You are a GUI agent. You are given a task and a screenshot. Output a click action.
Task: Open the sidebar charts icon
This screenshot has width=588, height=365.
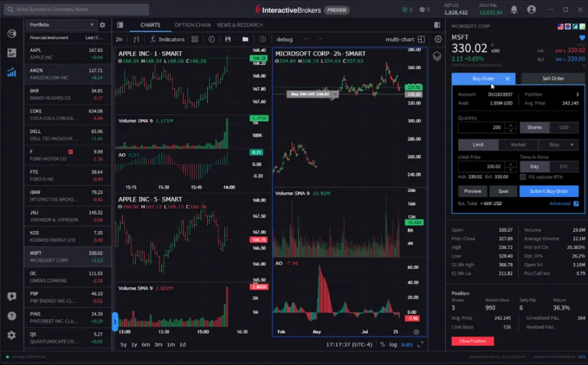[x=12, y=72]
